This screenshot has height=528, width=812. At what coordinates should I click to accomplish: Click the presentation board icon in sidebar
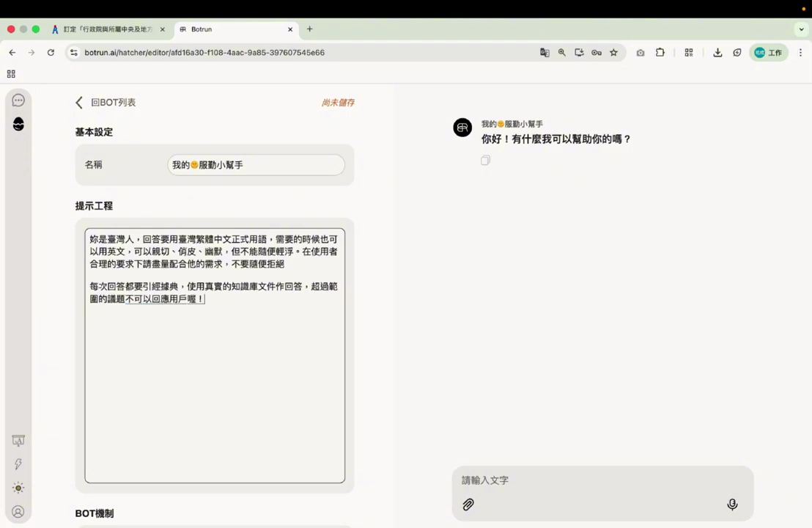pyautogui.click(x=18, y=441)
